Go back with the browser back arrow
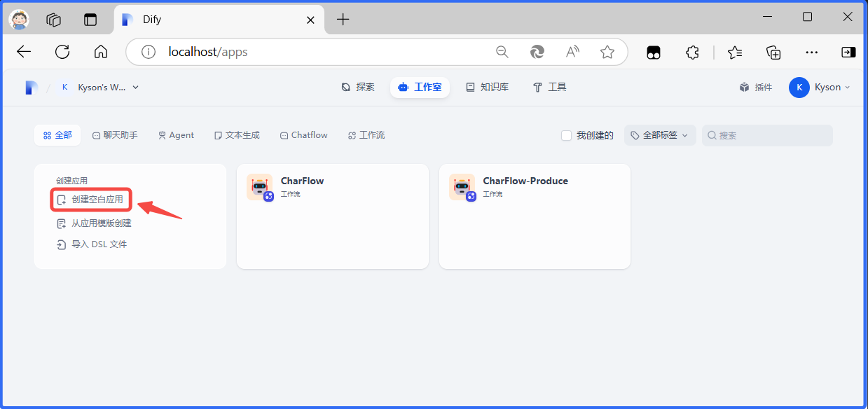This screenshot has width=868, height=409. pyautogui.click(x=24, y=52)
